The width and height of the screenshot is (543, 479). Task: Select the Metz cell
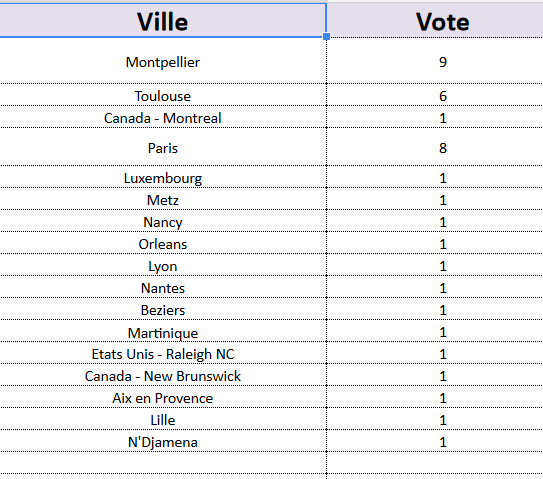[x=163, y=199]
